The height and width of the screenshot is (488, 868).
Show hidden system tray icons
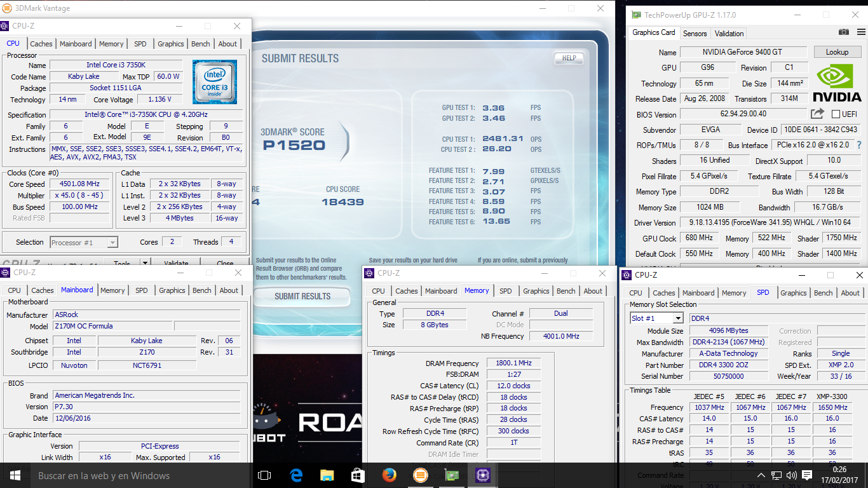(761, 475)
